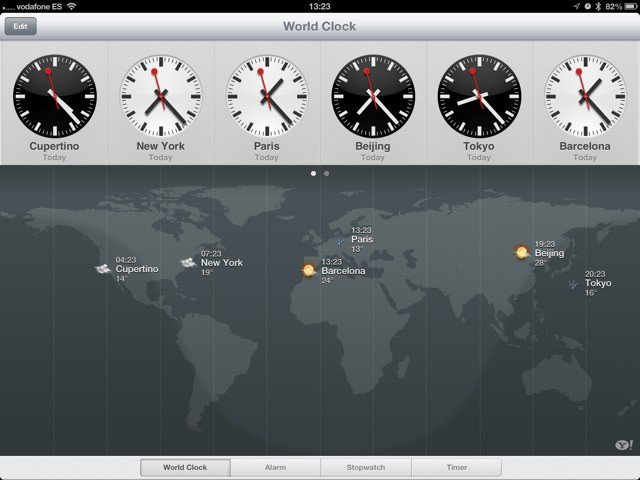
Task: Open the Stopwatch tab
Action: pos(365,467)
